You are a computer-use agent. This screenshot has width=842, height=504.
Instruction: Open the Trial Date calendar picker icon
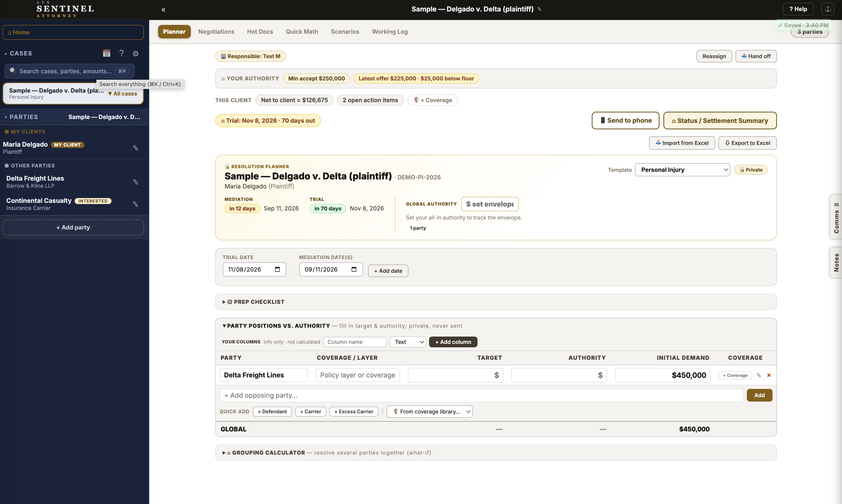pyautogui.click(x=277, y=269)
